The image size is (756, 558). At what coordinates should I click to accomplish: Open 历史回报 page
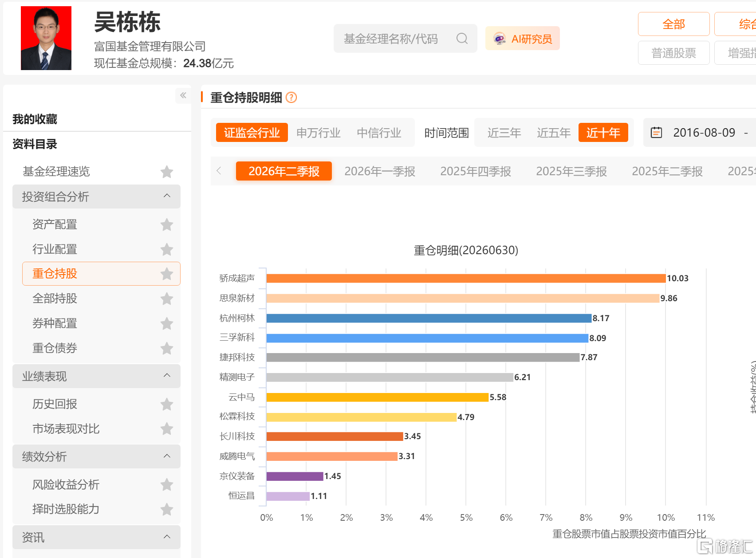[x=55, y=404]
